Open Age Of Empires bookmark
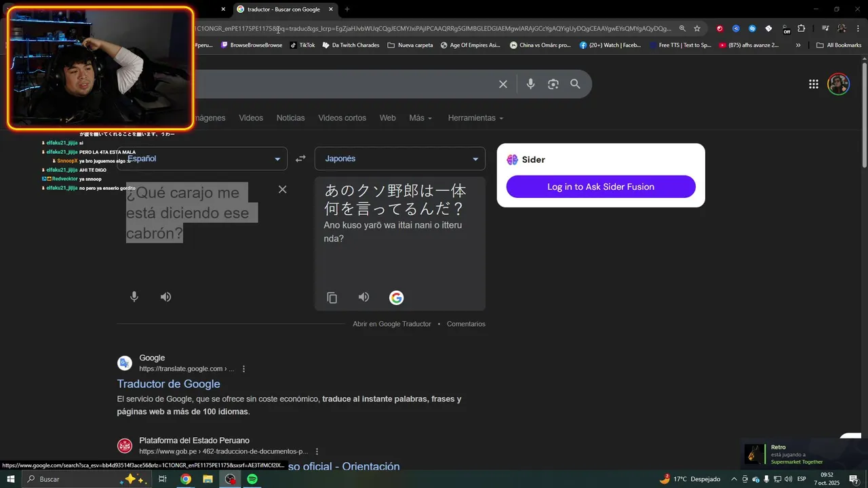Viewport: 868px width, 488px height. pyautogui.click(x=471, y=45)
